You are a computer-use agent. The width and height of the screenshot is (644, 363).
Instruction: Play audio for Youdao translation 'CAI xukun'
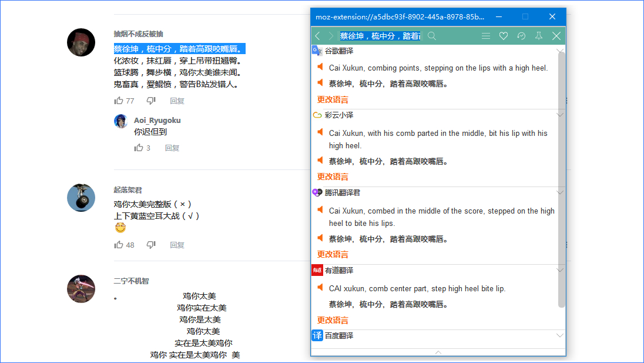click(320, 288)
